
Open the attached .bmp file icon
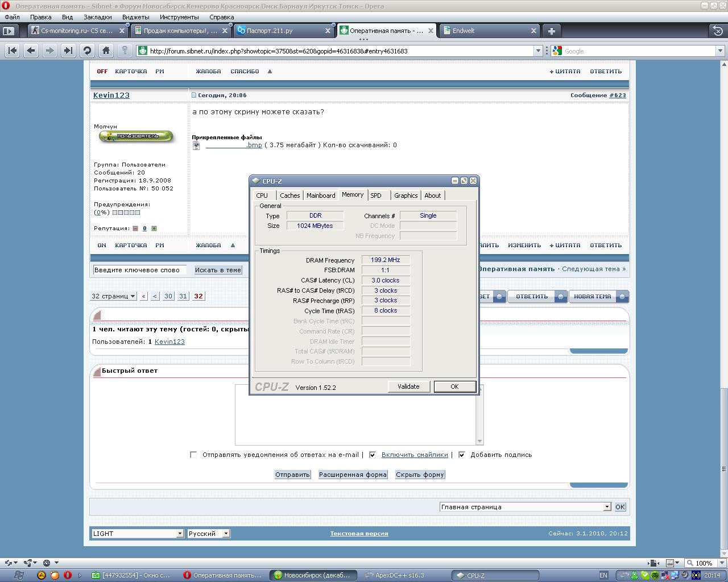pos(196,145)
